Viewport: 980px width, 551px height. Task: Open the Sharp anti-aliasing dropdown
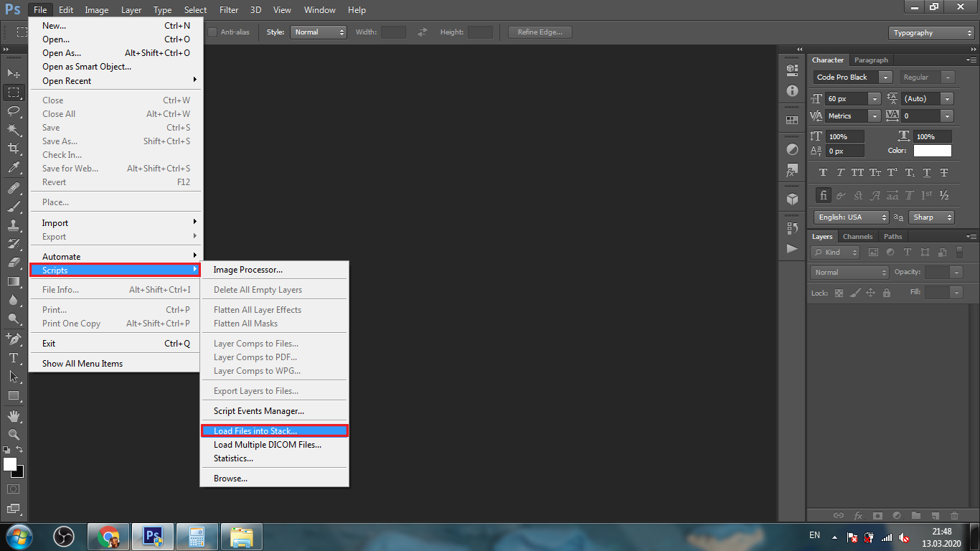click(x=931, y=217)
